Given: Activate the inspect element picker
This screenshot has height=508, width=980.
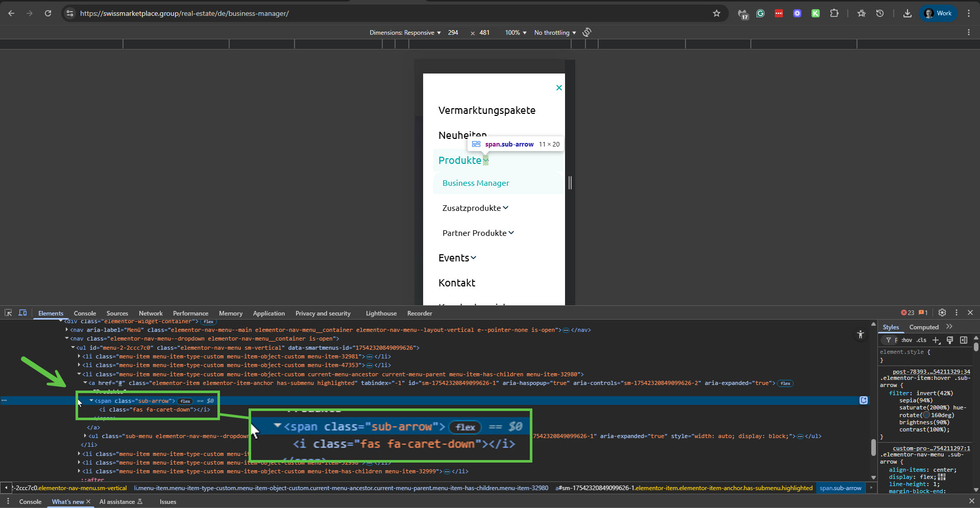Looking at the screenshot, I should pos(8,313).
